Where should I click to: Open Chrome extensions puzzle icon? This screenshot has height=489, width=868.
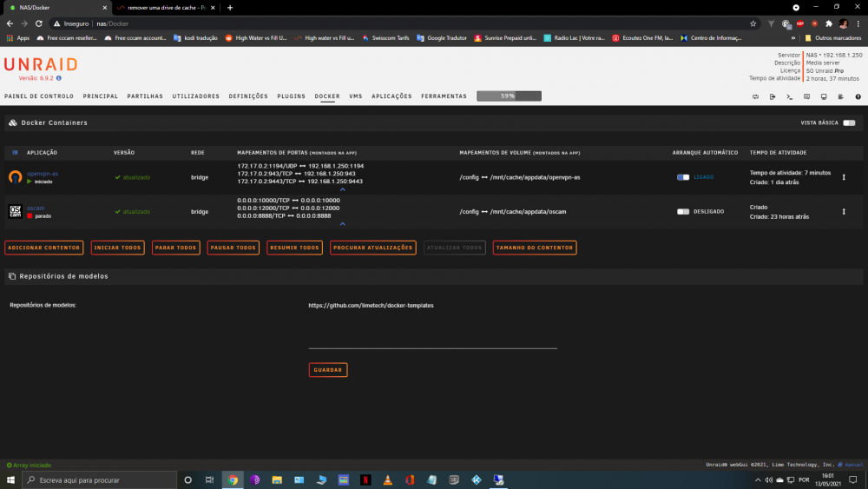click(829, 23)
